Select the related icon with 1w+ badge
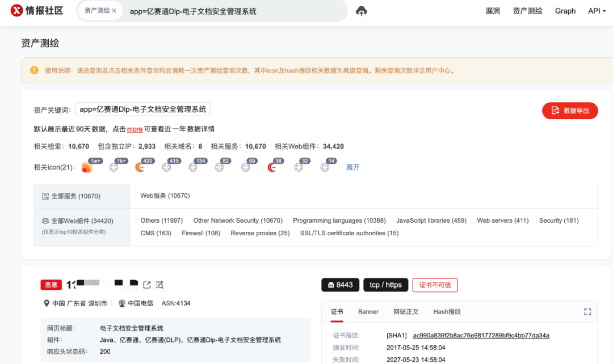The height and width of the screenshot is (364, 613). coord(87,167)
